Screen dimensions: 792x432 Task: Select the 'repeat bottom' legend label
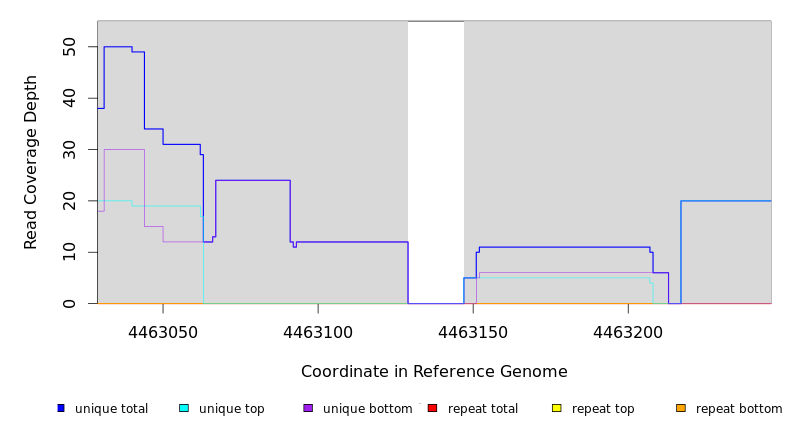pos(739,409)
